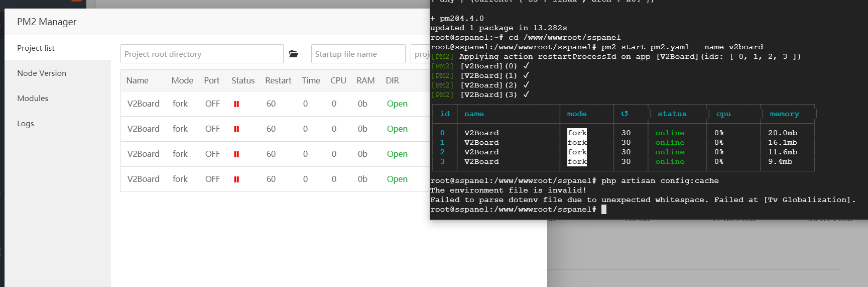Click V2Board name in first table row
The height and width of the screenshot is (287, 868).
(143, 104)
